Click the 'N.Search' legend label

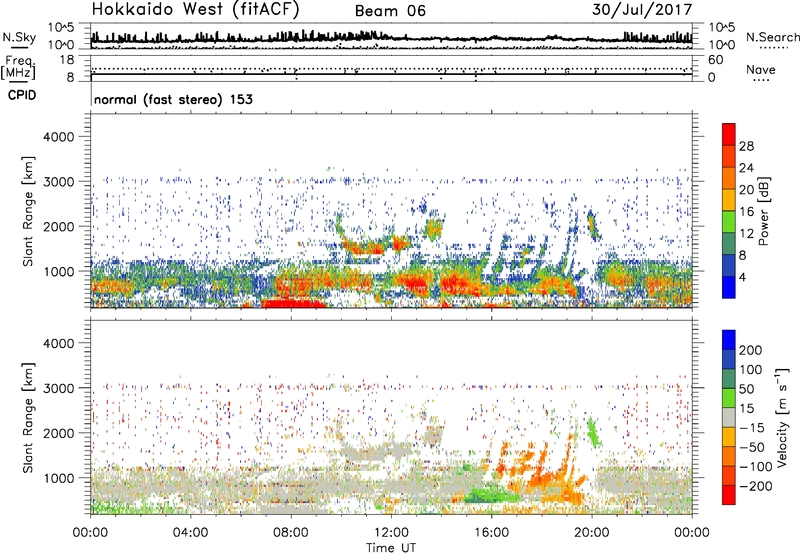772,37
